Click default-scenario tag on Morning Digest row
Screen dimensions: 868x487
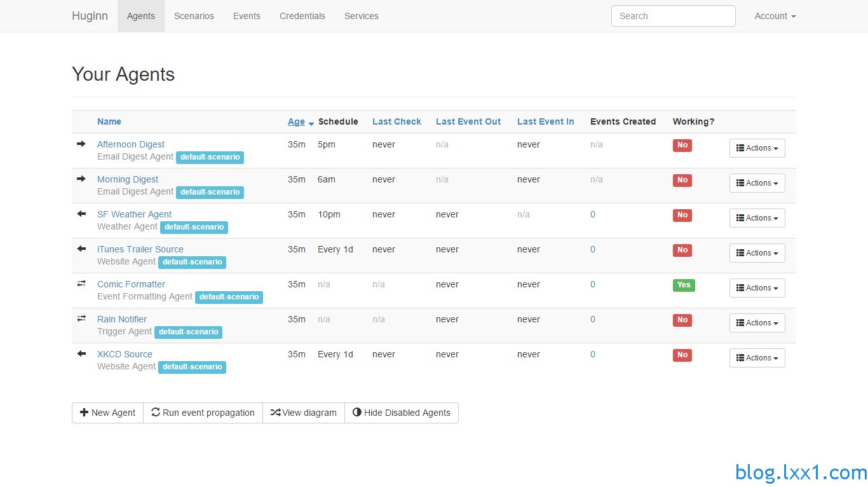tap(210, 192)
